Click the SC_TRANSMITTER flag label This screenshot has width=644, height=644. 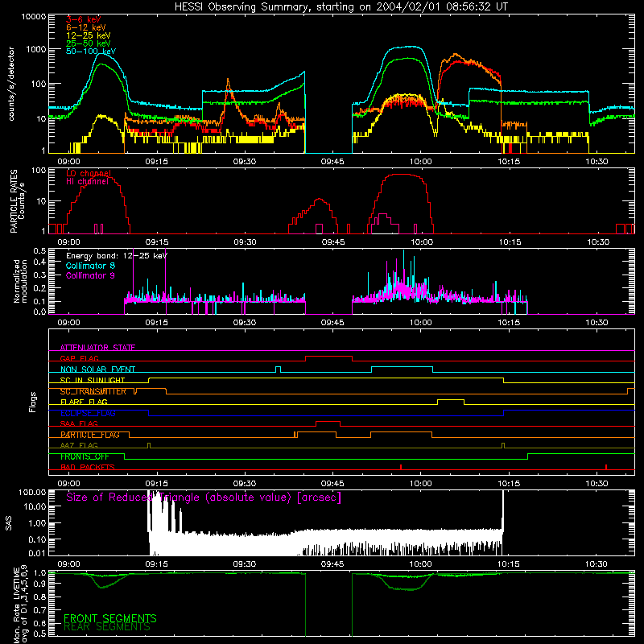pyautogui.click(x=93, y=391)
